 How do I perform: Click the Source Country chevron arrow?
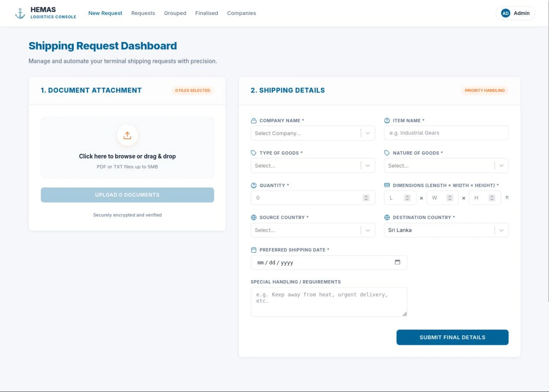pos(368,230)
